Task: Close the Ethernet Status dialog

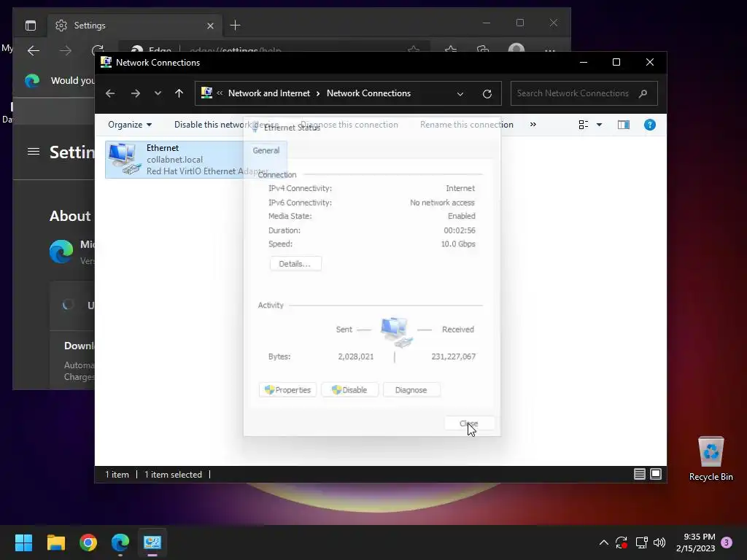Action: point(469,424)
